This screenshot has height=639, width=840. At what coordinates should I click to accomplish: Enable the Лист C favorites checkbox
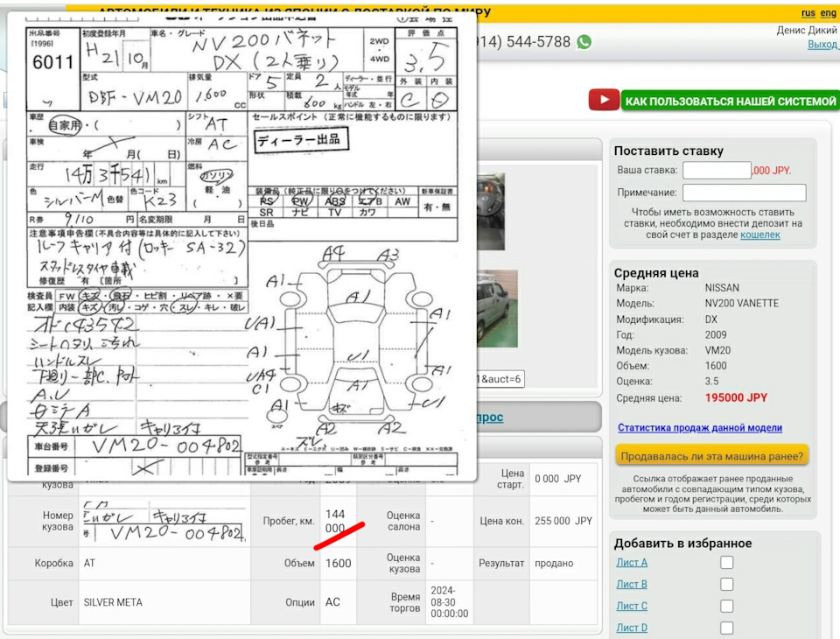(726, 606)
